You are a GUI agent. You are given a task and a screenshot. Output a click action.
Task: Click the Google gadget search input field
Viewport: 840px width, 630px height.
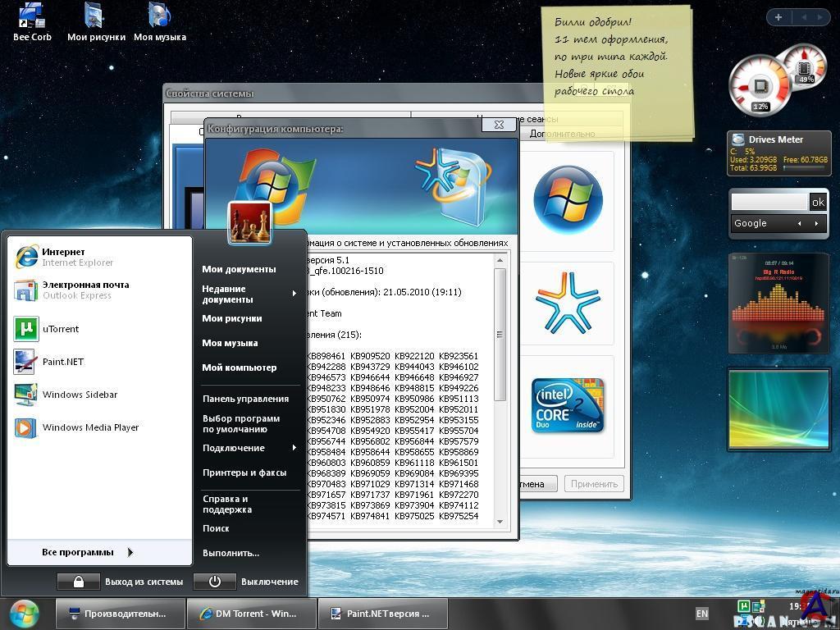[769, 202]
